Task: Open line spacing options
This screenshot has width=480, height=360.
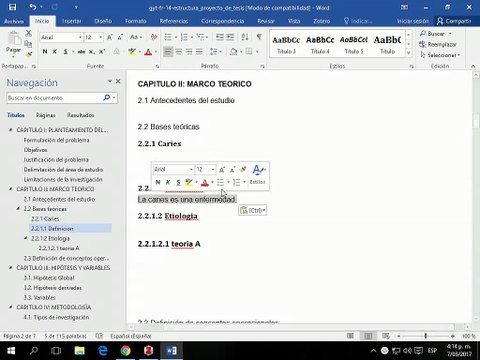Action: tap(214, 52)
